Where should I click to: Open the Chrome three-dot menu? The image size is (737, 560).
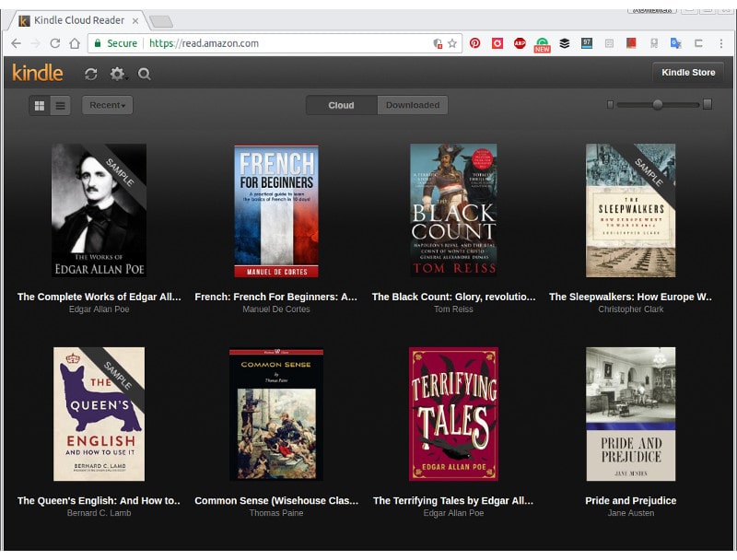721,43
